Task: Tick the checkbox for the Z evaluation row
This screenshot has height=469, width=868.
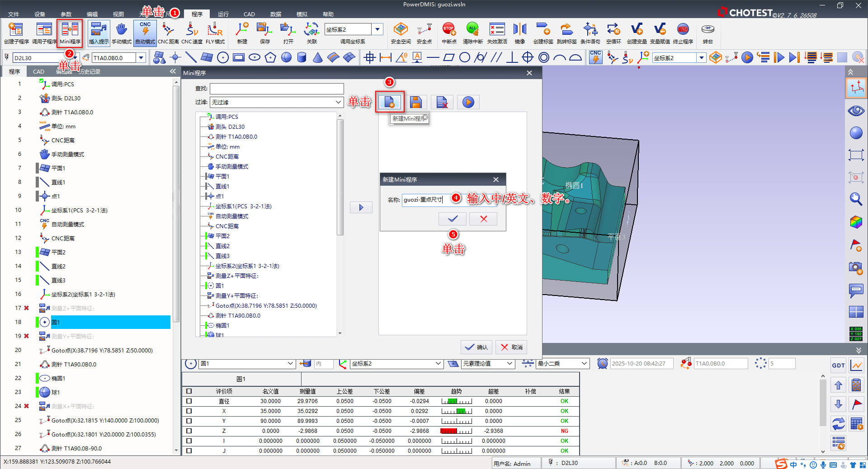Action: coord(189,431)
